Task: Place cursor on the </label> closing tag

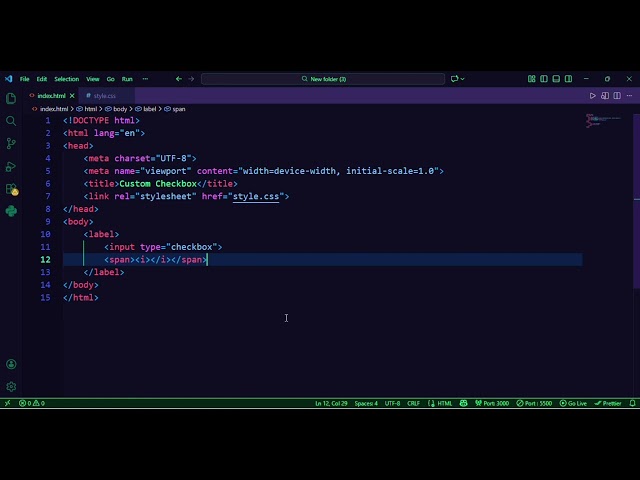Action: pyautogui.click(x=104, y=272)
